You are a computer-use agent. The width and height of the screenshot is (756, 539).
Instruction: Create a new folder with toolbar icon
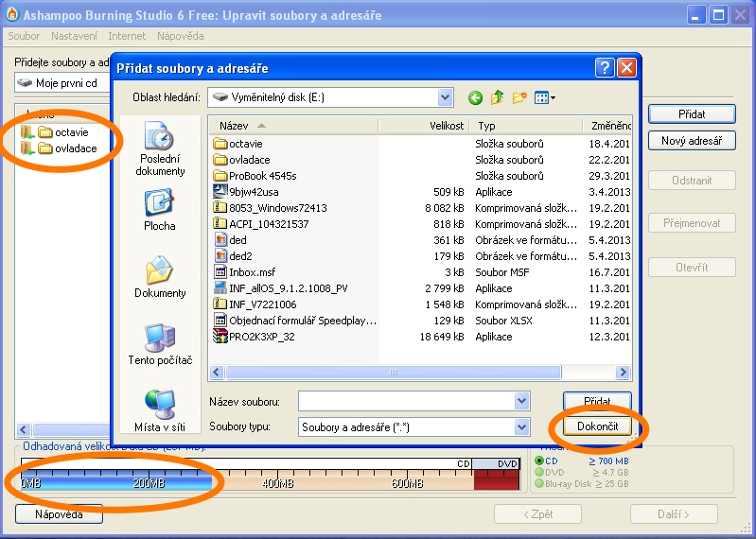click(519, 97)
